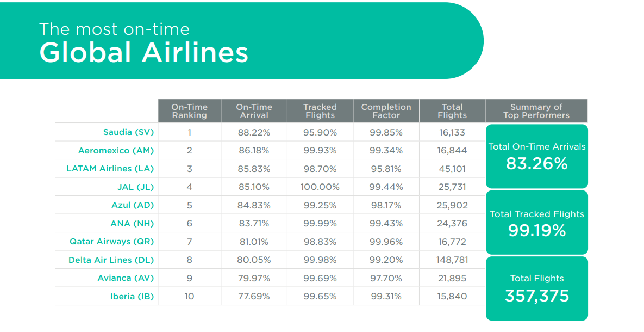Select the Total Flights column header
Image resolution: width=644 pixels, height=332 pixels.
click(x=452, y=111)
